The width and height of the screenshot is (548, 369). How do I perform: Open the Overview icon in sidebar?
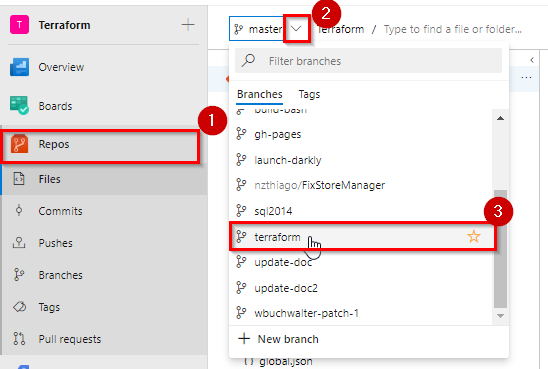click(x=19, y=67)
